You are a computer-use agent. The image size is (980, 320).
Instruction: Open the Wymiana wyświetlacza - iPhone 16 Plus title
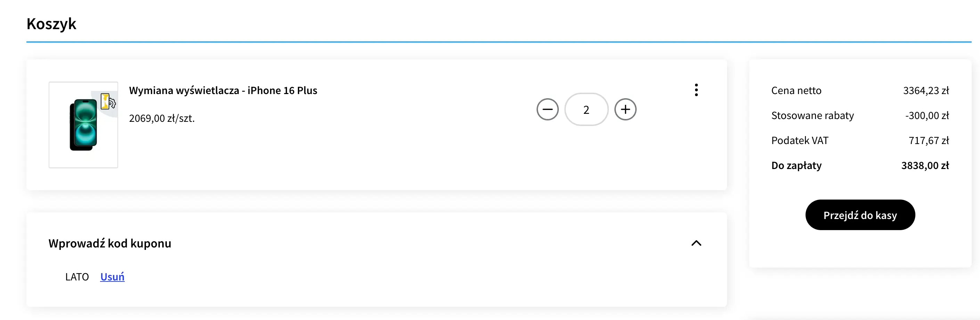pyautogui.click(x=223, y=91)
